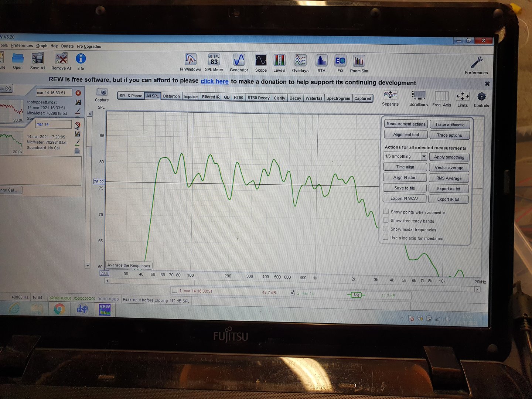Click the Preferences wrench icon
Viewport: 532px width, 399px height.
pos(476,63)
